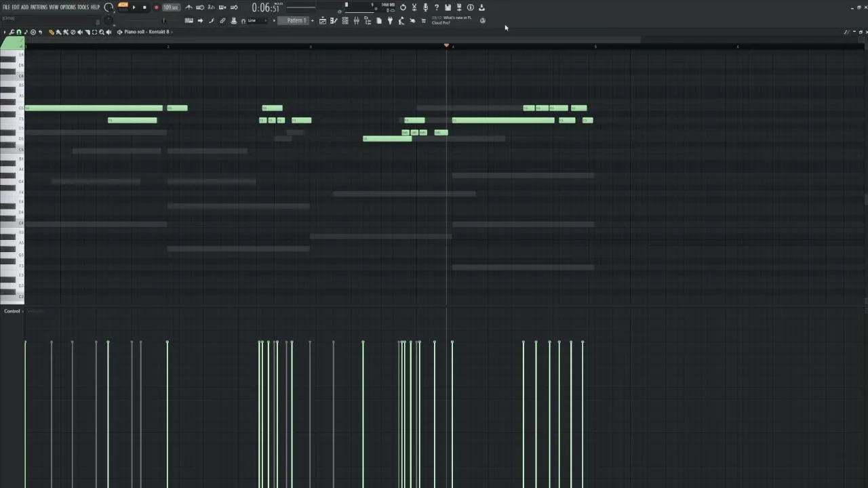Viewport: 868px width, 488px height.
Task: Open the piano roll menu arrow
Action: point(5,32)
